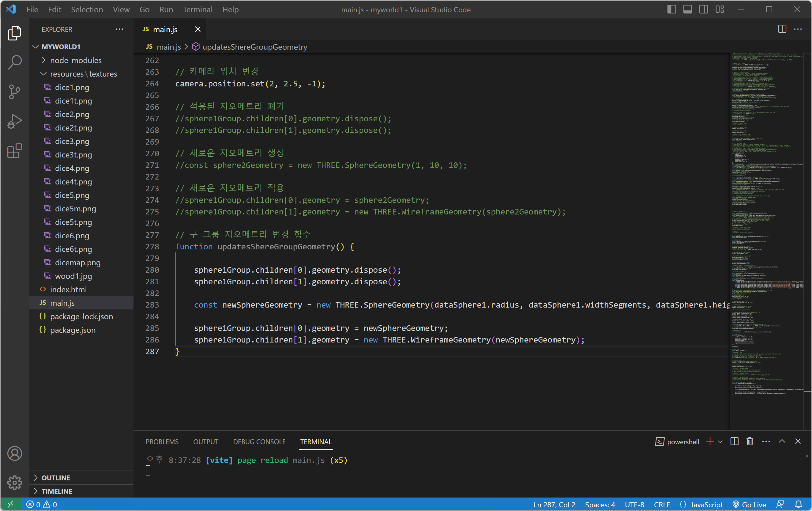Open the Run and Debug view
The width and height of the screenshot is (812, 511).
14,121
